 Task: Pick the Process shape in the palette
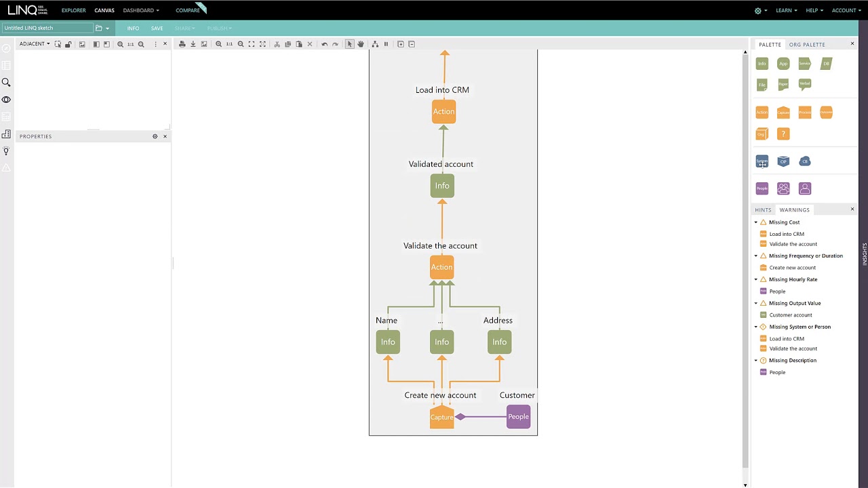click(804, 113)
